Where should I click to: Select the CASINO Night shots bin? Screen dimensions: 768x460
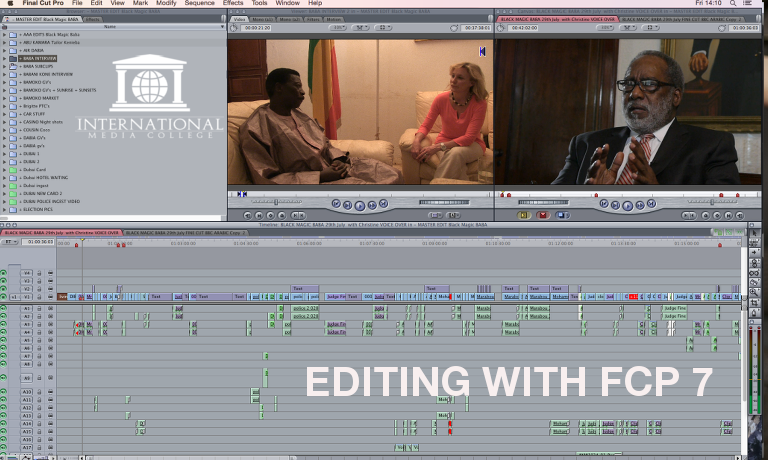(x=43, y=122)
